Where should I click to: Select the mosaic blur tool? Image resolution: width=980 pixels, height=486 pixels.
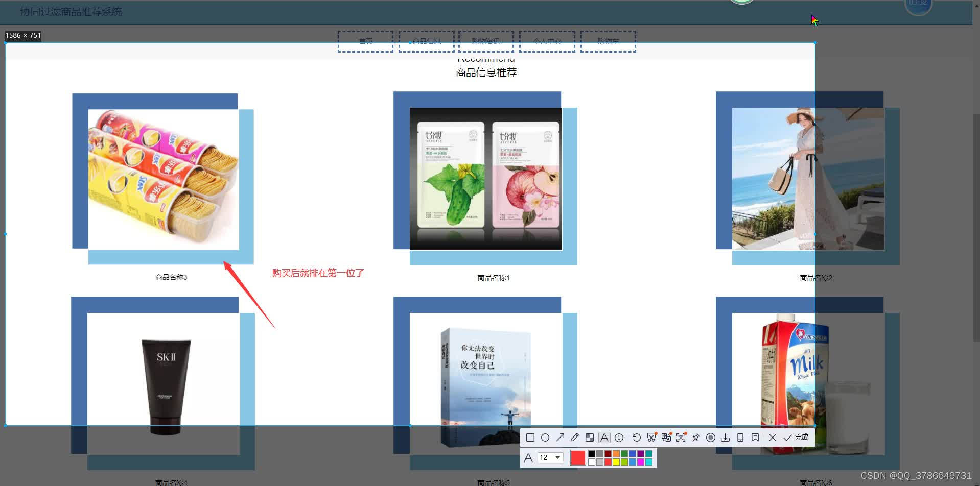coord(590,438)
